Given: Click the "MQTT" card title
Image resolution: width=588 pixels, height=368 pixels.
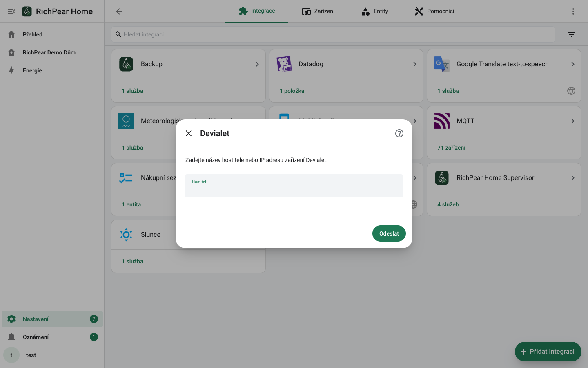Looking at the screenshot, I should coord(465,121).
